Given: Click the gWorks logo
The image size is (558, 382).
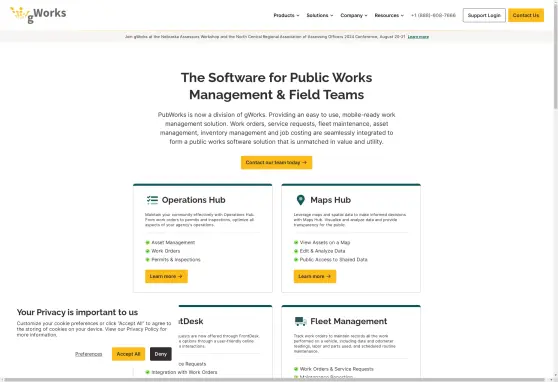Looking at the screenshot, I should tap(38, 15).
